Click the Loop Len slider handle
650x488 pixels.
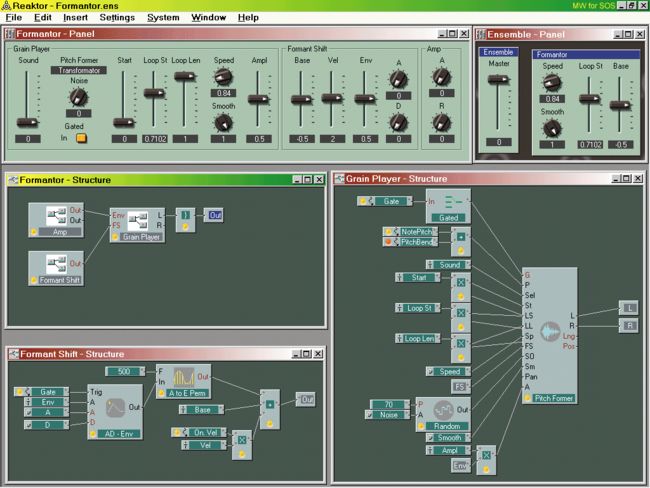184,76
